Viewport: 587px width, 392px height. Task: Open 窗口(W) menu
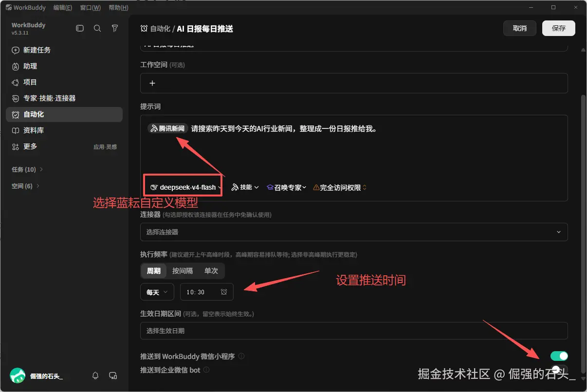tap(91, 8)
